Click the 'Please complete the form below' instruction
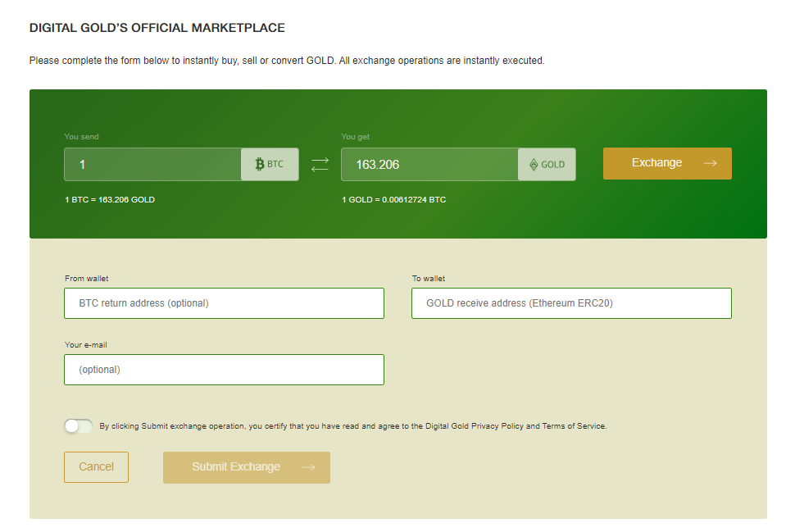The width and height of the screenshot is (795, 532). tap(287, 61)
